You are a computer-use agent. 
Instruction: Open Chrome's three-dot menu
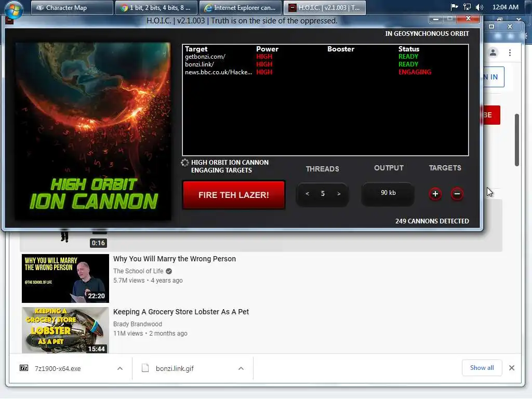coord(510,52)
